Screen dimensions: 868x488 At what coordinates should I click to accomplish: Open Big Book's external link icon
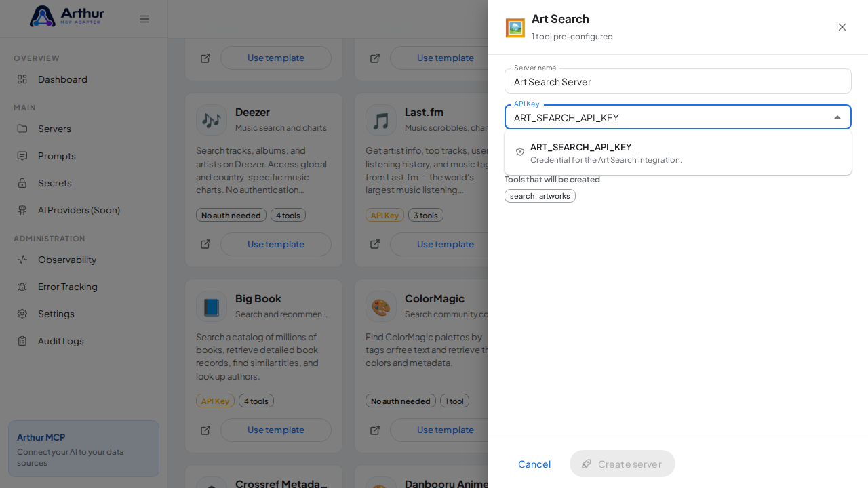click(x=205, y=430)
